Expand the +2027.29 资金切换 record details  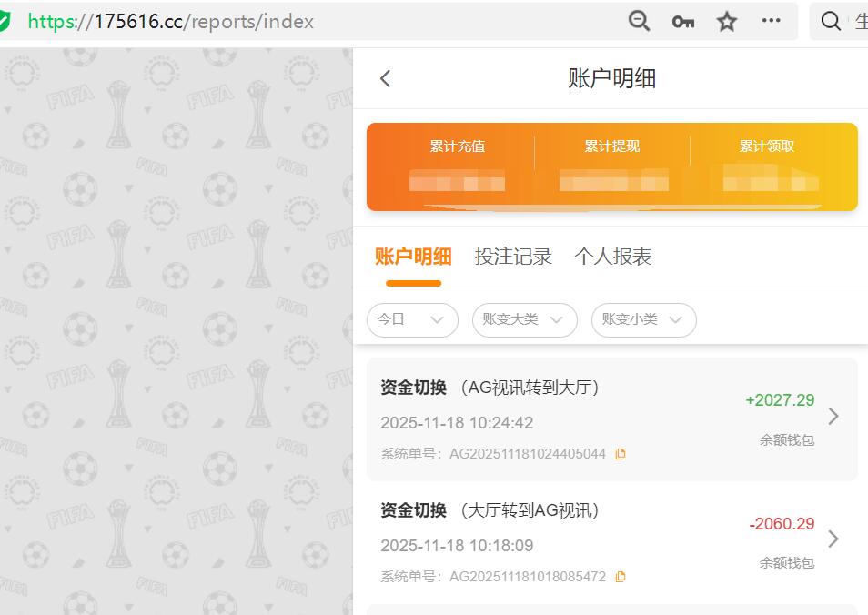[x=833, y=414]
